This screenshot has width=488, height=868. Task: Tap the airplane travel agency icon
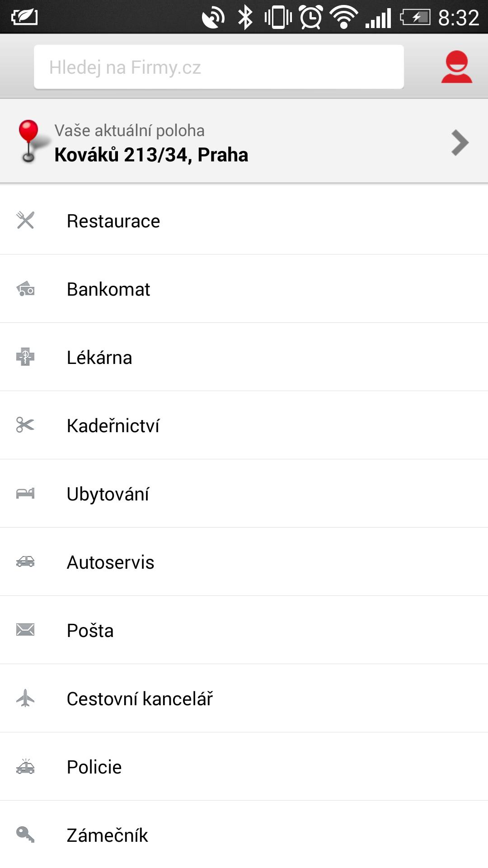(25, 698)
